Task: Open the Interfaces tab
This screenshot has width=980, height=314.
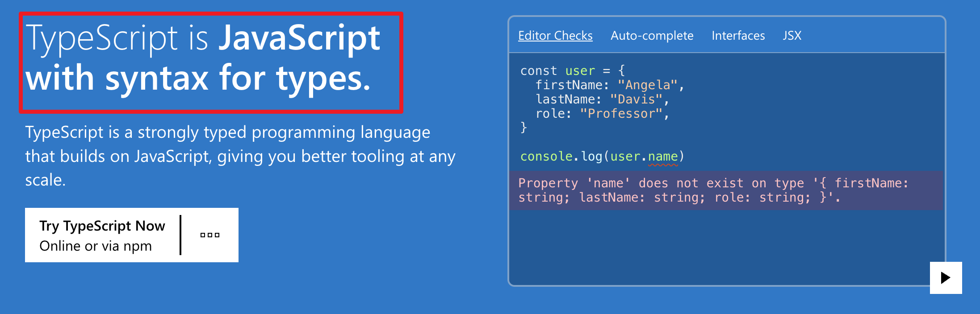Action: coord(738,36)
